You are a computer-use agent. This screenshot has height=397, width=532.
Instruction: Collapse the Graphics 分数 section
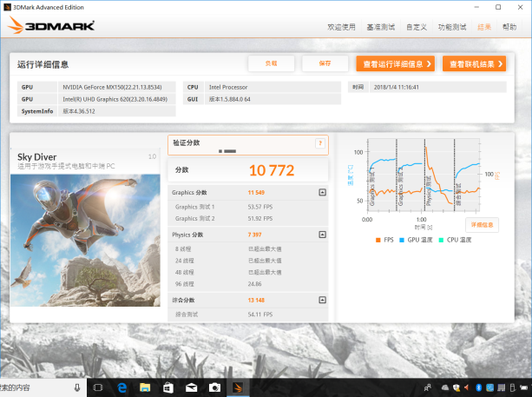tap(322, 193)
